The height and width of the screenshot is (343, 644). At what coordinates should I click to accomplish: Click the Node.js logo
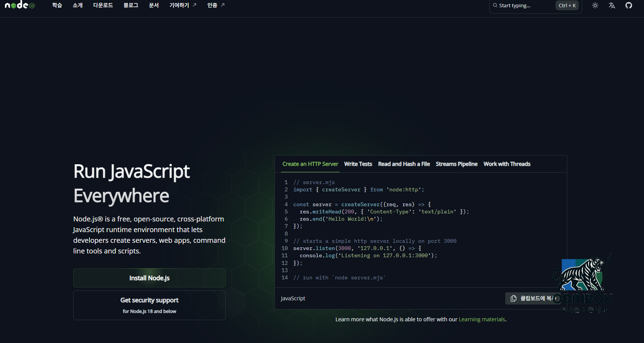19,5
